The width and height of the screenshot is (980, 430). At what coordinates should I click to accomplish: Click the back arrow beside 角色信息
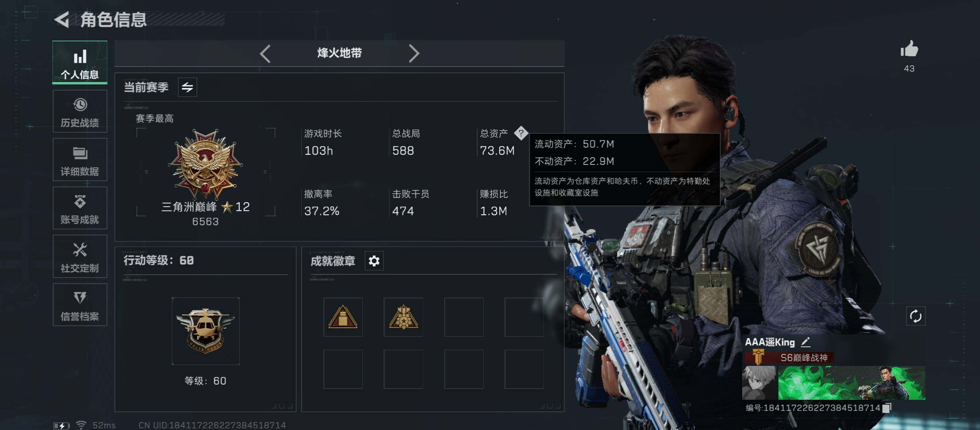62,20
